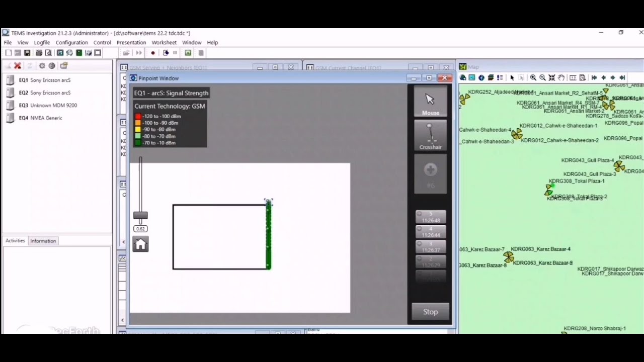The image size is (644, 362).
Task: Click the Print icon in main toolbar
Action: (x=39, y=53)
